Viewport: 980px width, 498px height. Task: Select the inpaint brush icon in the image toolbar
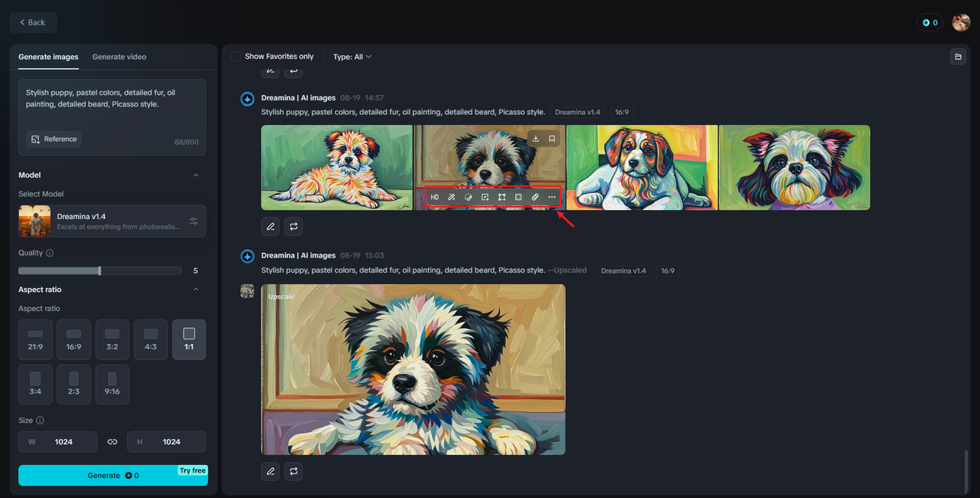469,197
